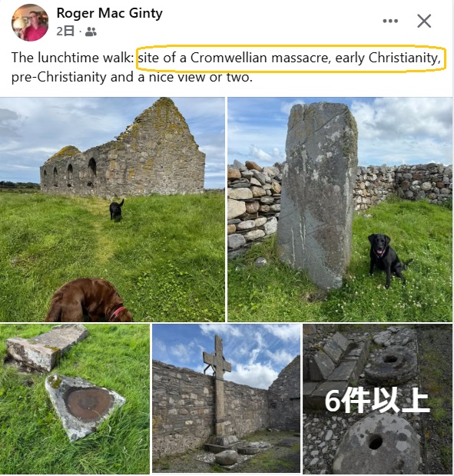Screen dimensions: 454x476
Task: Open the stone high cross photo
Action: click(x=227, y=398)
